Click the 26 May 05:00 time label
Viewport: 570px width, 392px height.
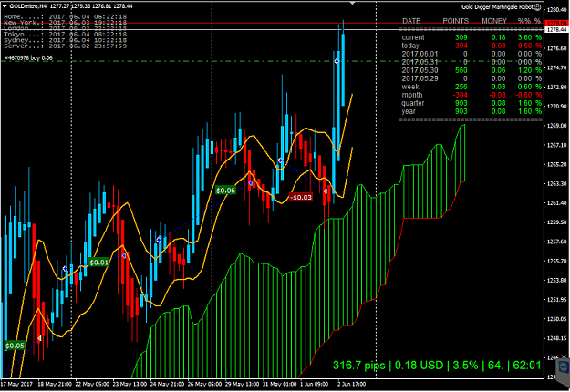pyautogui.click(x=204, y=384)
